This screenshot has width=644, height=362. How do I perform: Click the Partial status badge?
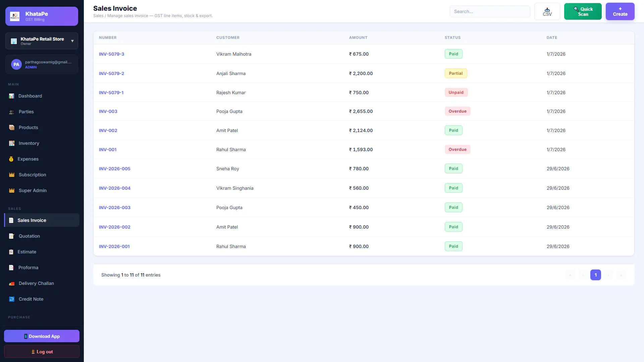455,73
